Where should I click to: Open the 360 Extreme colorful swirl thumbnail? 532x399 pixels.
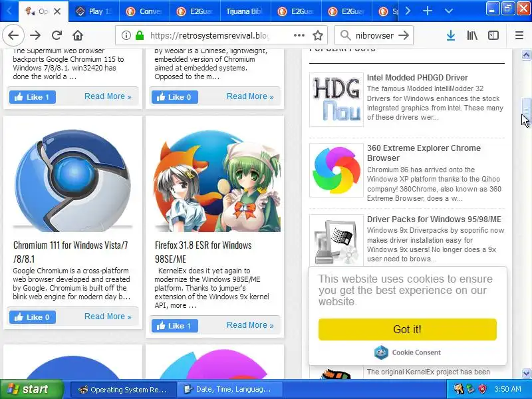click(336, 170)
